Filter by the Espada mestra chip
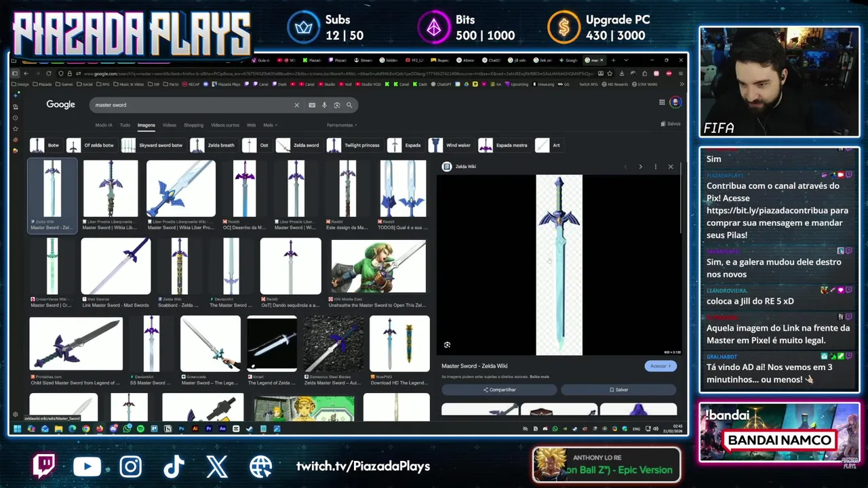Screen dimensions: 868x488 pyautogui.click(x=504, y=145)
